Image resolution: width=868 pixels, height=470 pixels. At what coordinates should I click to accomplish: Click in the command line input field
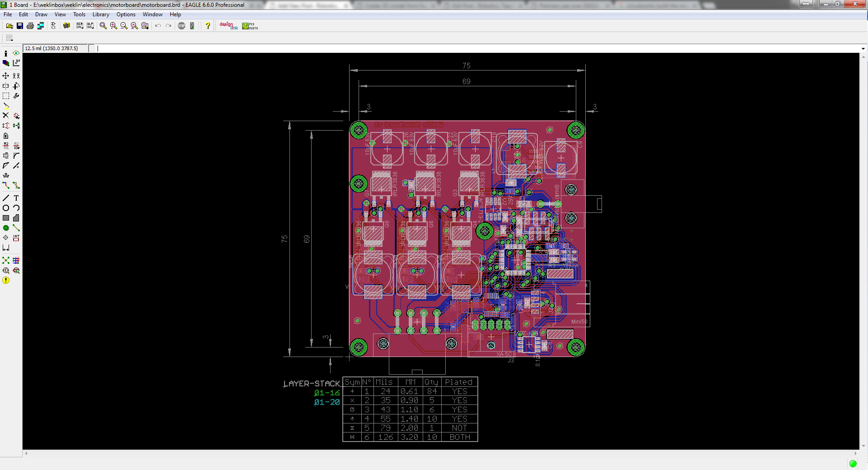pyautogui.click(x=478, y=48)
